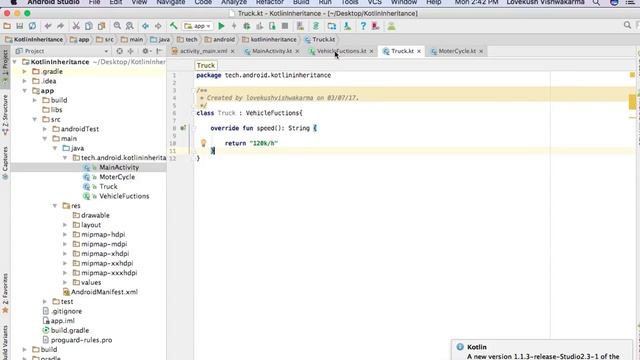Click the Find magnifier icon
This screenshot has height=360, width=640.
[117, 26]
